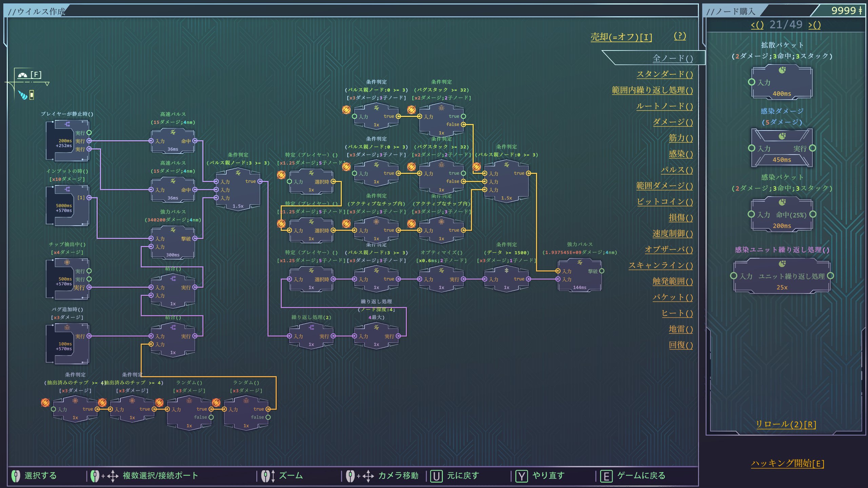The image size is (868, 488).
Task: Click the blue shell icon under the gauge
Action: (x=23, y=95)
